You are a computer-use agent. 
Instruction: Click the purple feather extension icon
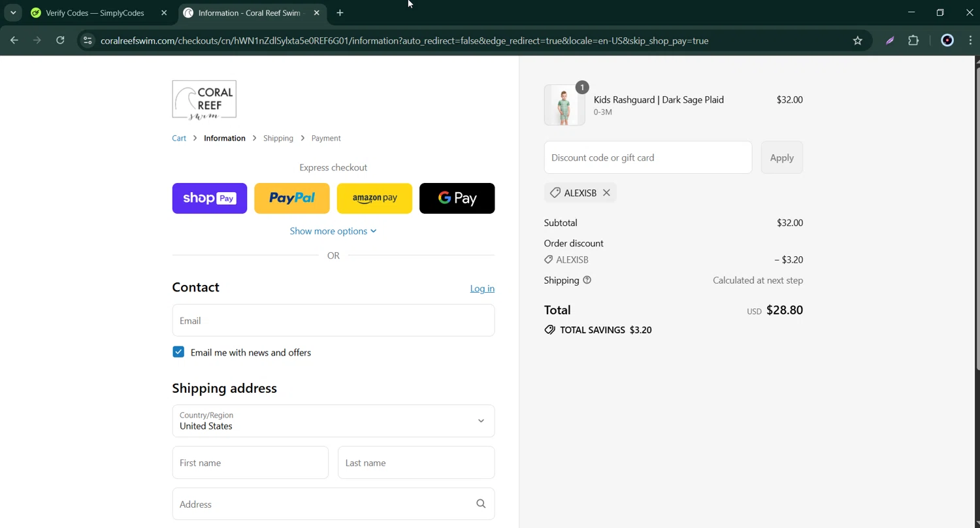pos(890,41)
